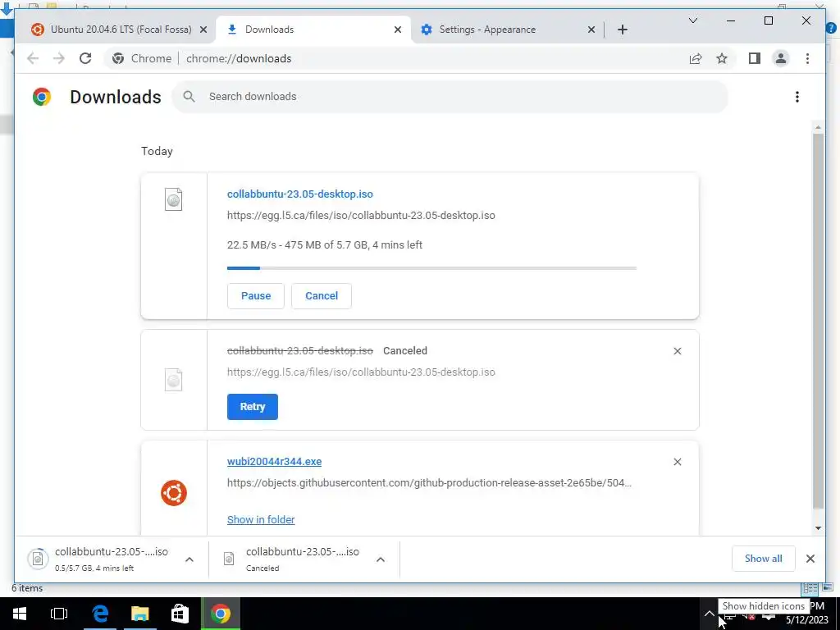Click the scrollbar up arrow

[818, 127]
